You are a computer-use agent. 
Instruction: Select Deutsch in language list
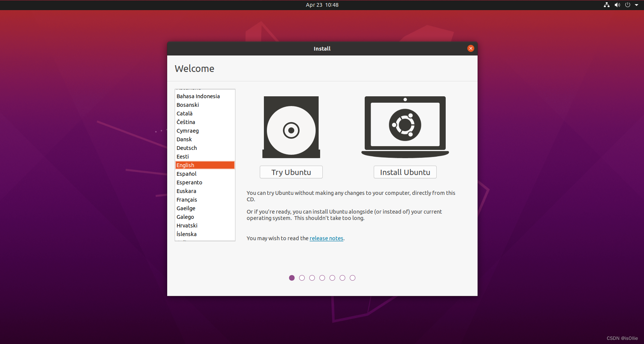(x=205, y=148)
